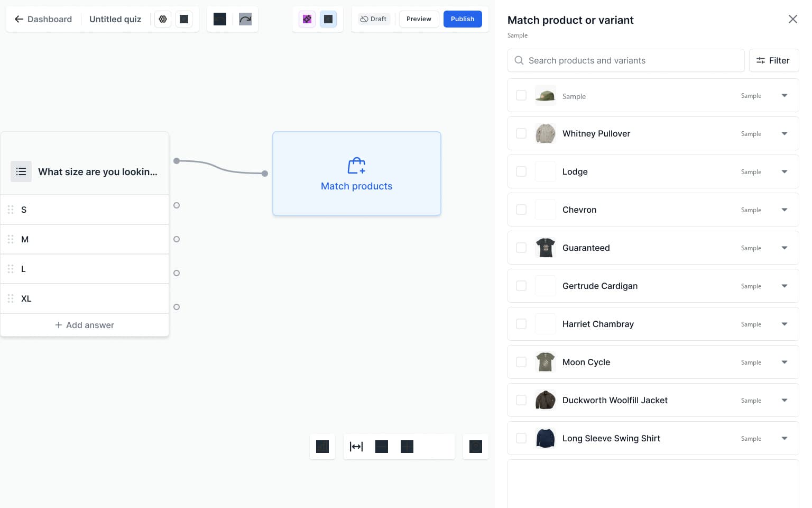Screen dimensions: 812x508
Task: Check the Moon Cycle checkbox
Action: [x=521, y=362]
